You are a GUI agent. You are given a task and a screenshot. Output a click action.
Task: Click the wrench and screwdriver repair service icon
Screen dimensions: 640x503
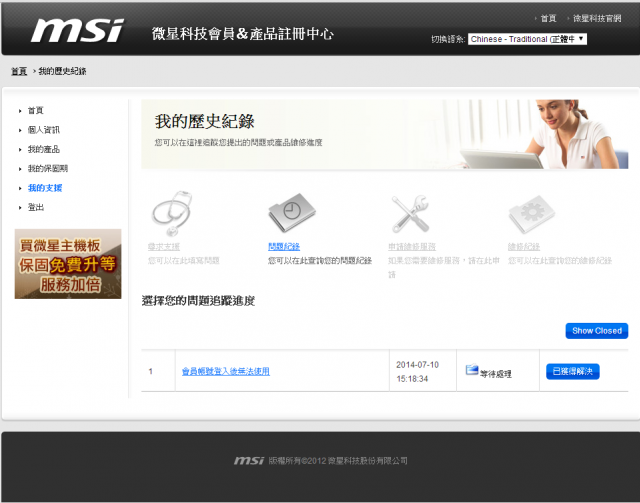point(410,214)
